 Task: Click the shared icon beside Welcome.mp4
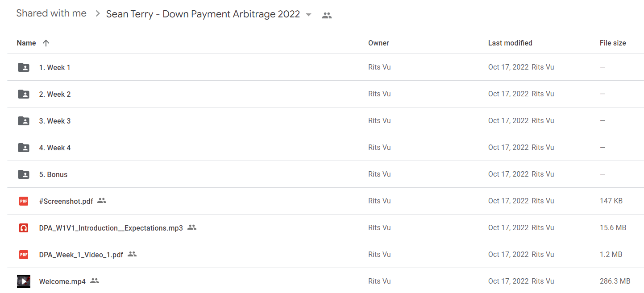(x=94, y=281)
